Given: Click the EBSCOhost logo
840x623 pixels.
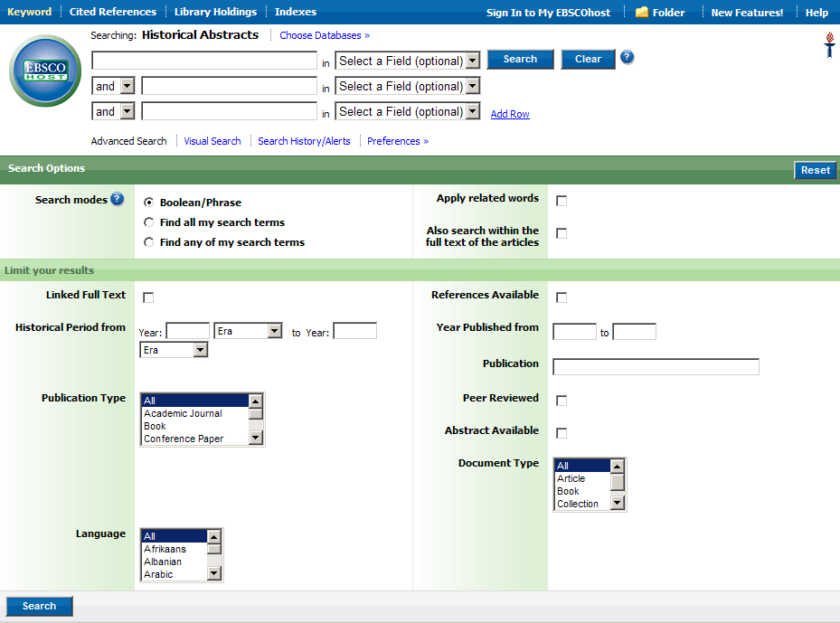Looking at the screenshot, I should pyautogui.click(x=45, y=71).
